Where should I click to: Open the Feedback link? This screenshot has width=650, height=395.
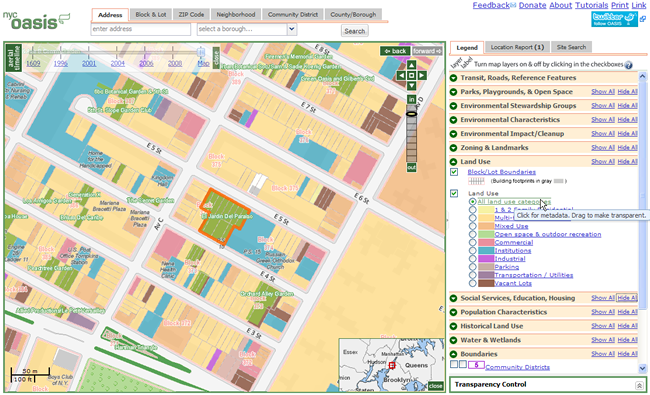tap(491, 5)
